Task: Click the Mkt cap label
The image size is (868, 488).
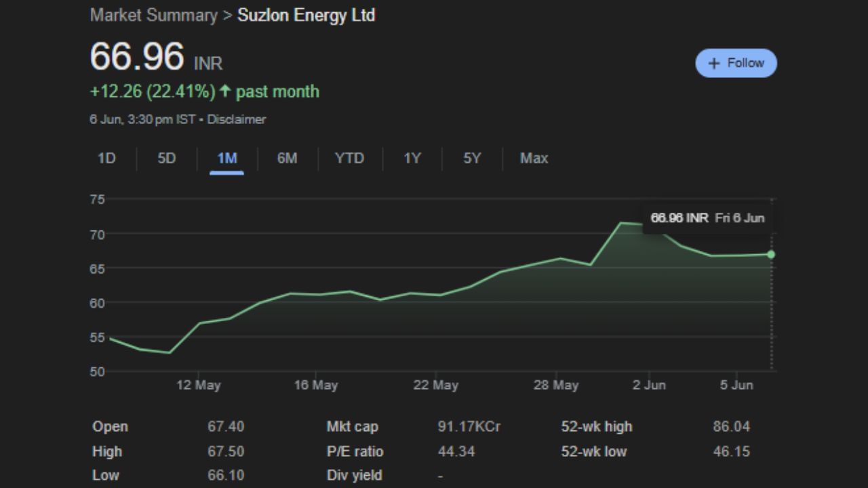Action: [x=353, y=427]
